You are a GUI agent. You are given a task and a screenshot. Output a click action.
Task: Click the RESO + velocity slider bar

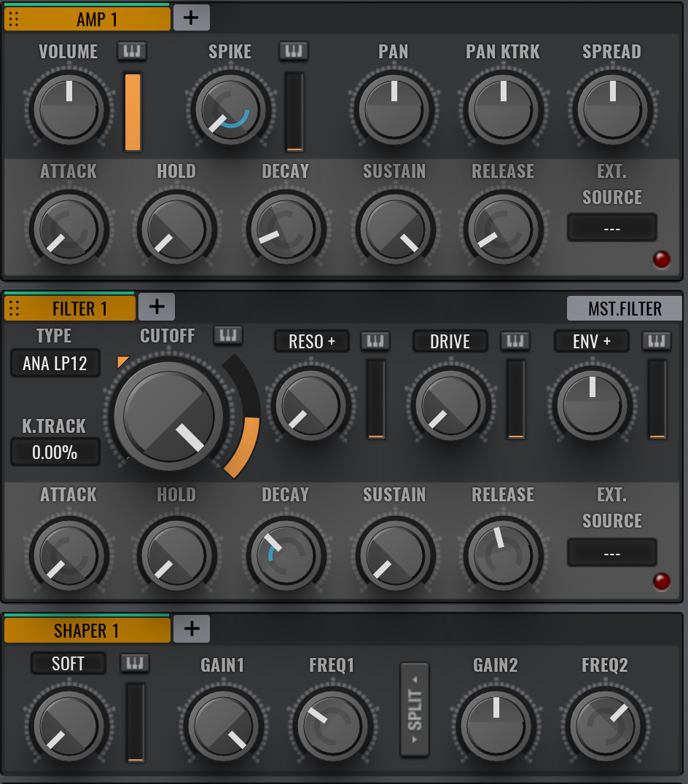pyautogui.click(x=376, y=399)
